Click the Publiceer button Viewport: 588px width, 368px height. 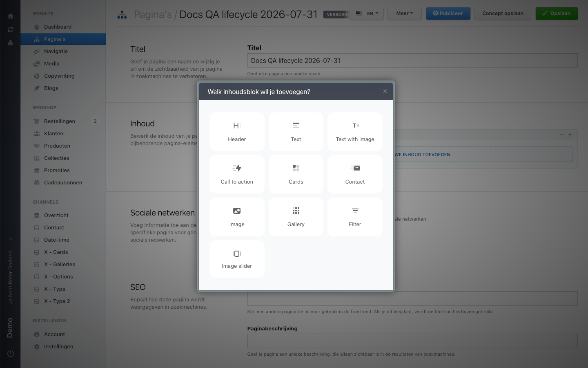(448, 13)
